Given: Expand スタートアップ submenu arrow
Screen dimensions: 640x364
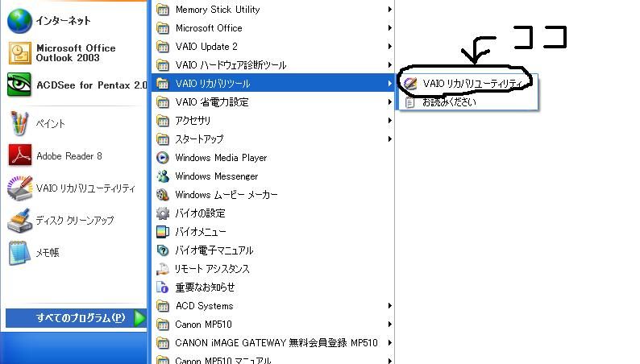Looking at the screenshot, I should 390,139.
